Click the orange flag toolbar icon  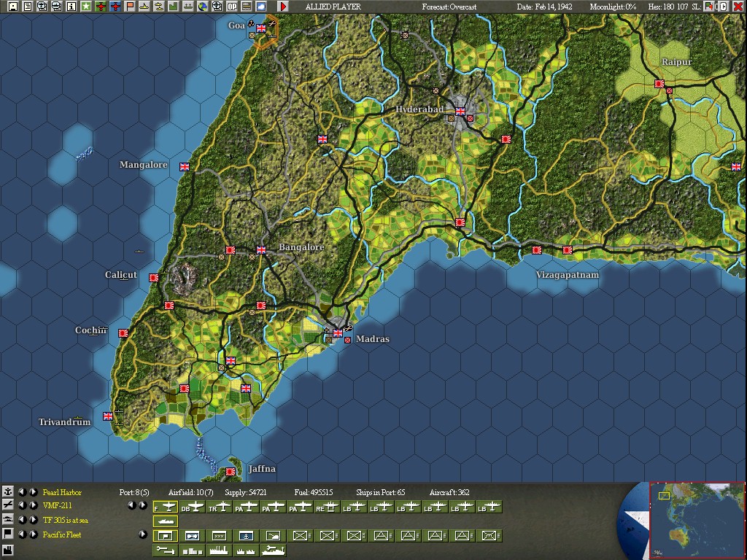[x=130, y=6]
